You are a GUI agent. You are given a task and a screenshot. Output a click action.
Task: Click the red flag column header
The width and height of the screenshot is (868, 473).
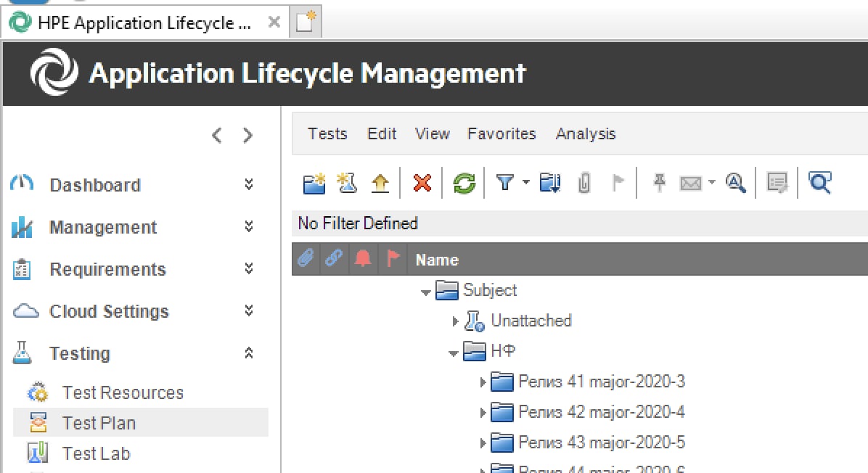(x=393, y=258)
